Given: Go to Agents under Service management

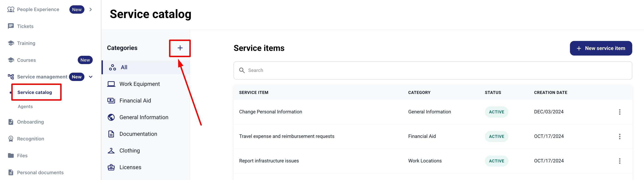Looking at the screenshot, I should tap(25, 107).
